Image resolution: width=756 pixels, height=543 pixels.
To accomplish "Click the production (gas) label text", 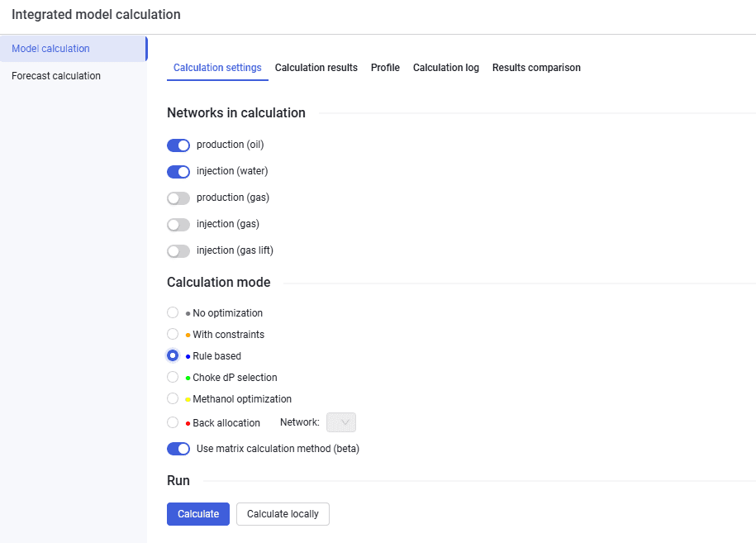I will [233, 198].
